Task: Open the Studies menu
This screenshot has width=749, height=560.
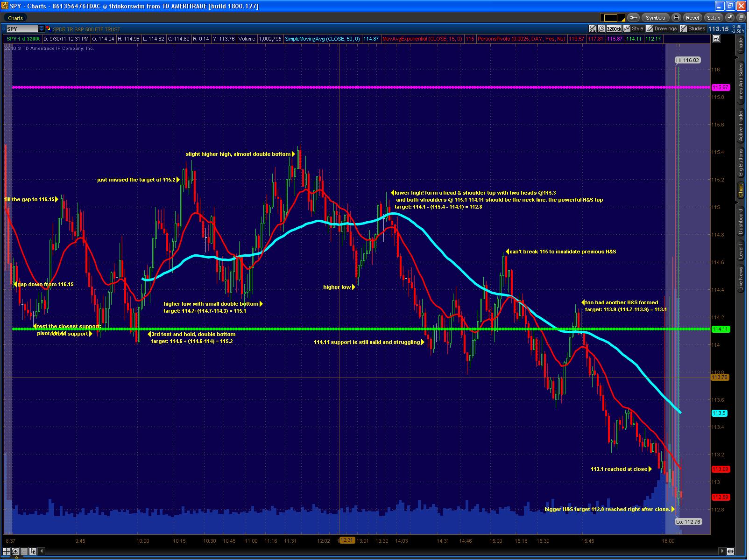Action: pos(697,28)
